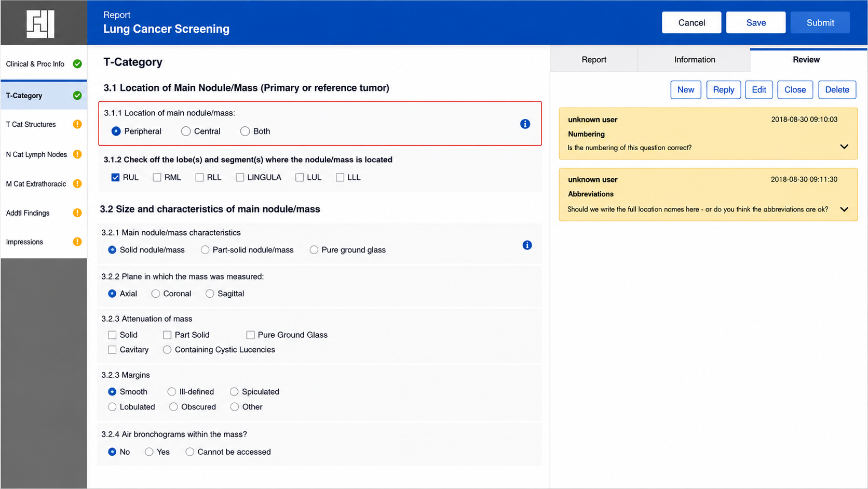
Task: Select the Abbreviations comment card
Action: (x=708, y=194)
